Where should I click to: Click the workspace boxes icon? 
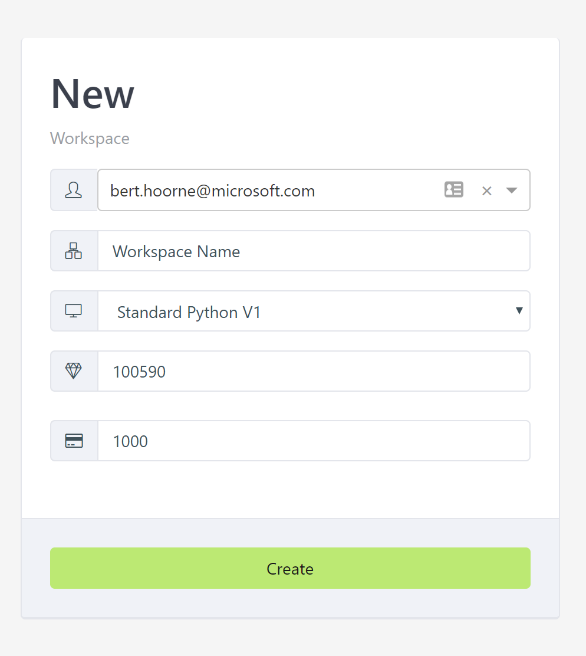tap(73, 251)
